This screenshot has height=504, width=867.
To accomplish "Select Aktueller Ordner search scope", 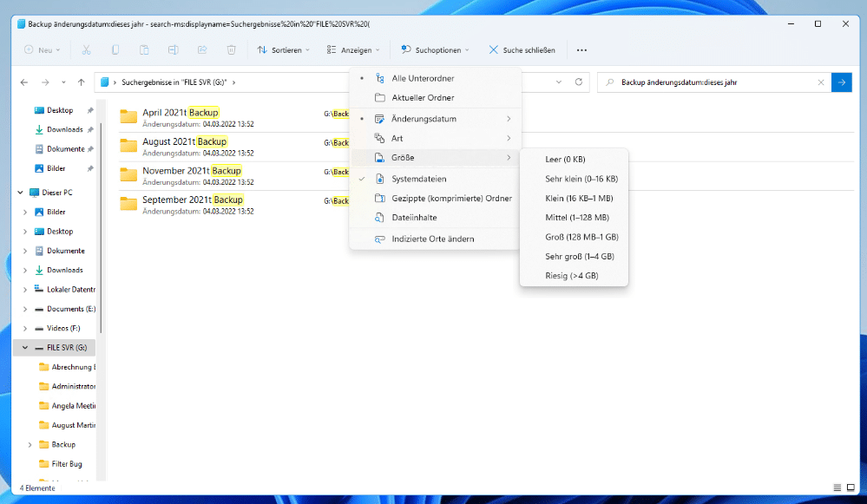I will 423,98.
